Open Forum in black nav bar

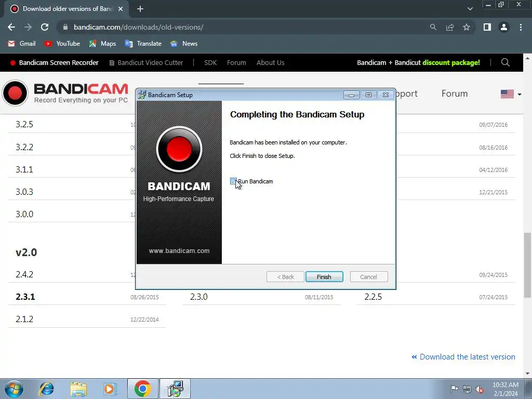tap(236, 62)
